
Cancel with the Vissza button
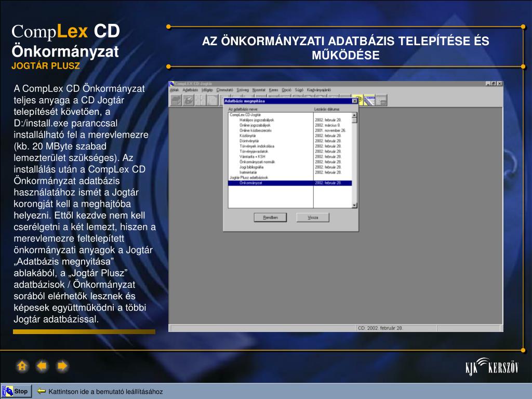[x=313, y=218]
